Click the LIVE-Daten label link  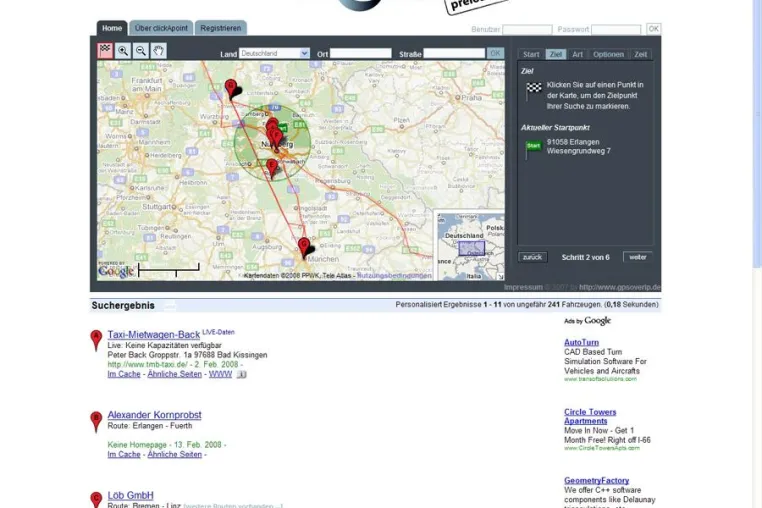click(x=218, y=332)
